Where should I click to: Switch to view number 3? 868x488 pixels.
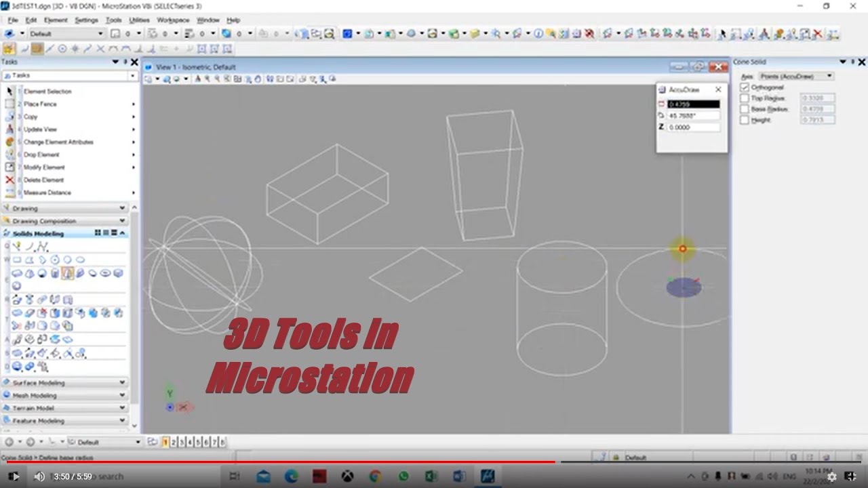coord(181,442)
